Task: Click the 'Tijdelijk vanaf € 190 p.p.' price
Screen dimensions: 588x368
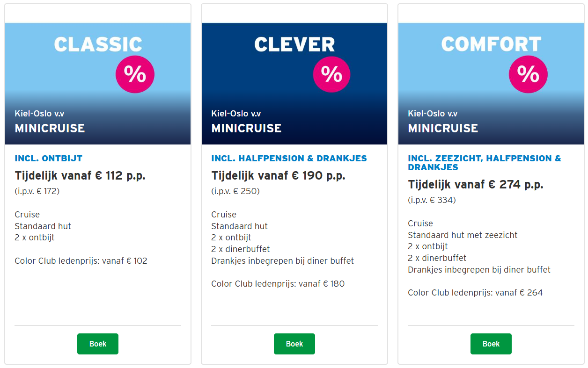Action: [278, 176]
